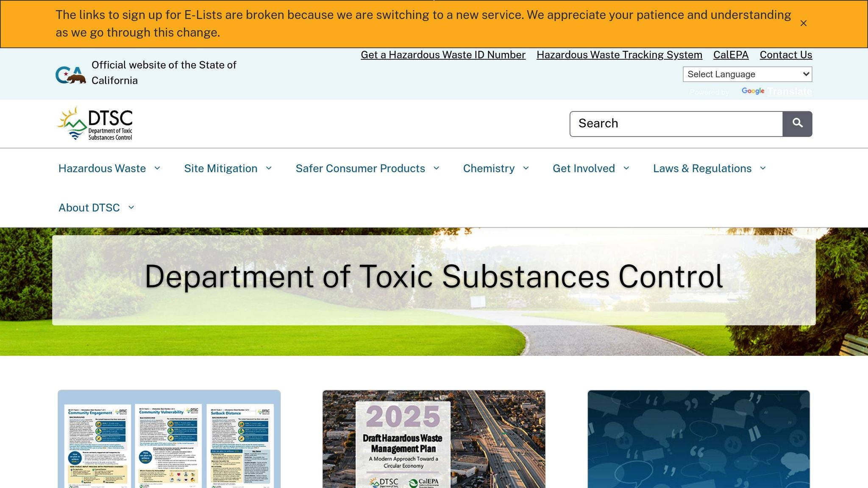Expand Get Involved submenu chevron
This screenshot has width=868, height=488.
[626, 168]
